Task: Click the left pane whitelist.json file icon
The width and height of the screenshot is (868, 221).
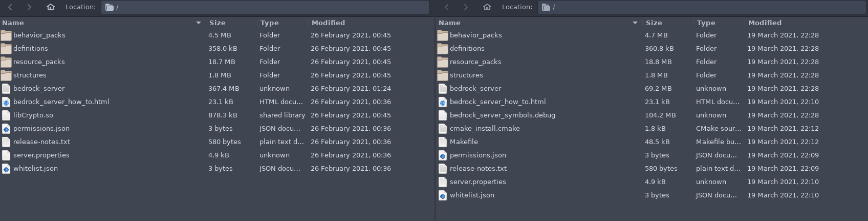Action: click(6, 169)
